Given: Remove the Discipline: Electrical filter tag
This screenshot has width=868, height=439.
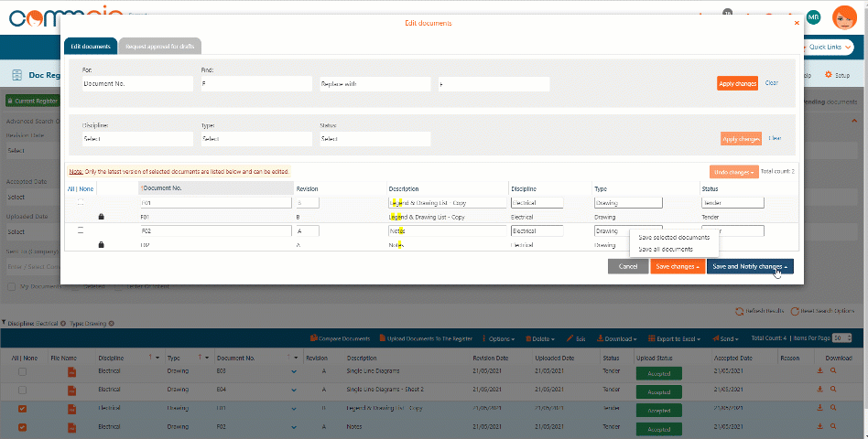Looking at the screenshot, I should 62,324.
